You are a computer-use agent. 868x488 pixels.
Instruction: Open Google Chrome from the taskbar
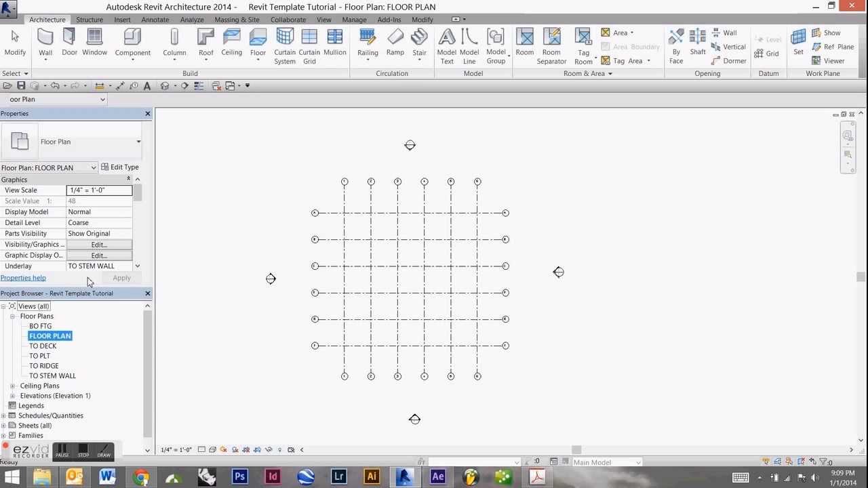141,476
